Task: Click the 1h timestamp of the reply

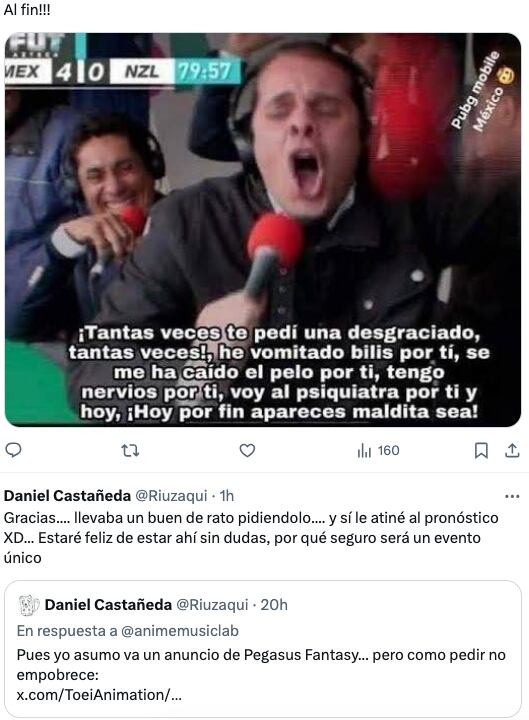Action: [227, 496]
